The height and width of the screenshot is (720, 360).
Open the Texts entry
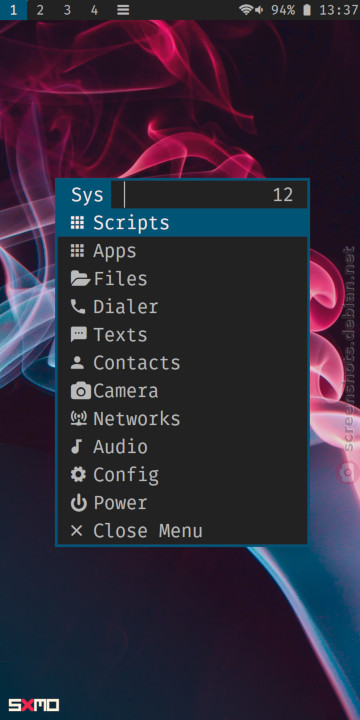(x=182, y=335)
